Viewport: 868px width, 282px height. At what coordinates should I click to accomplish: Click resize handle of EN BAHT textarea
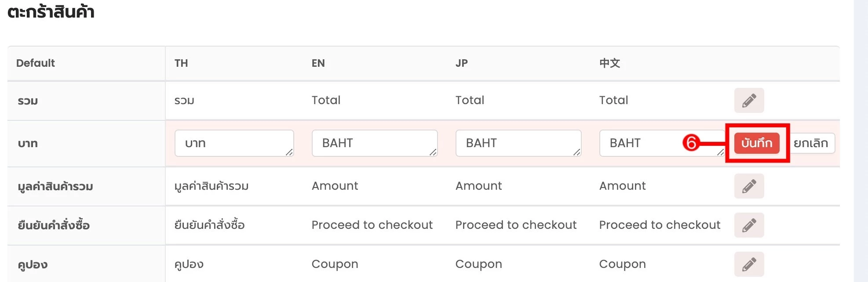(x=433, y=152)
